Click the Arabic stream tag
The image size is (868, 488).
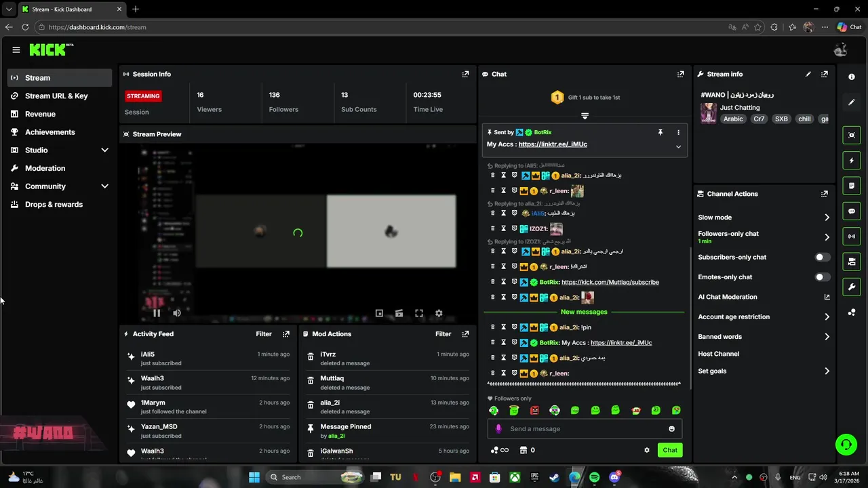click(x=733, y=119)
